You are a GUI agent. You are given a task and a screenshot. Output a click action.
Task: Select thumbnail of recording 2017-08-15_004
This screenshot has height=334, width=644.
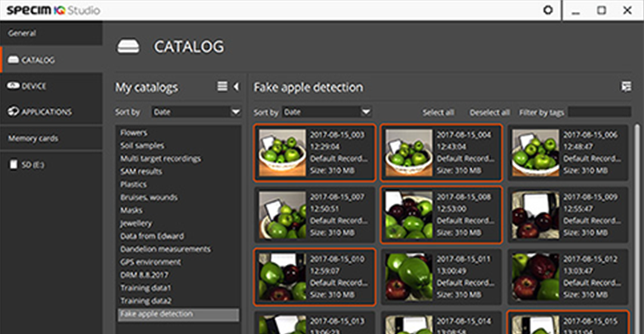click(x=408, y=153)
